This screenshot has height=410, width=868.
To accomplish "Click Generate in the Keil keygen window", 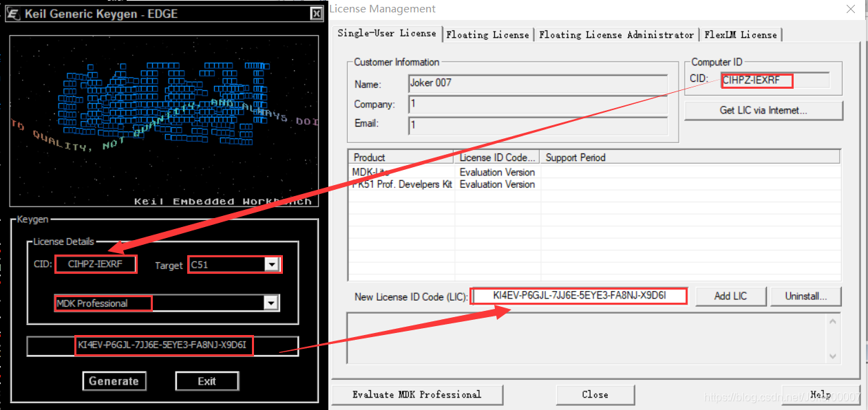I will [114, 381].
